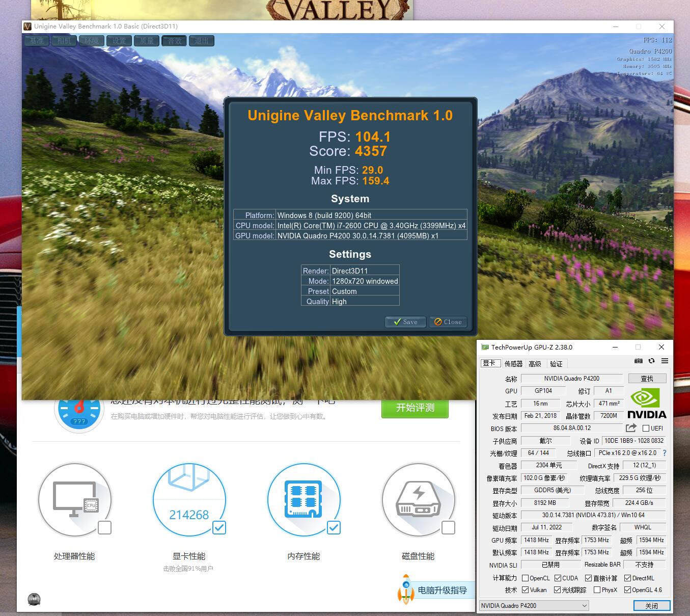The image size is (690, 616).
Task: Click the Score value 4357
Action: pos(371,151)
